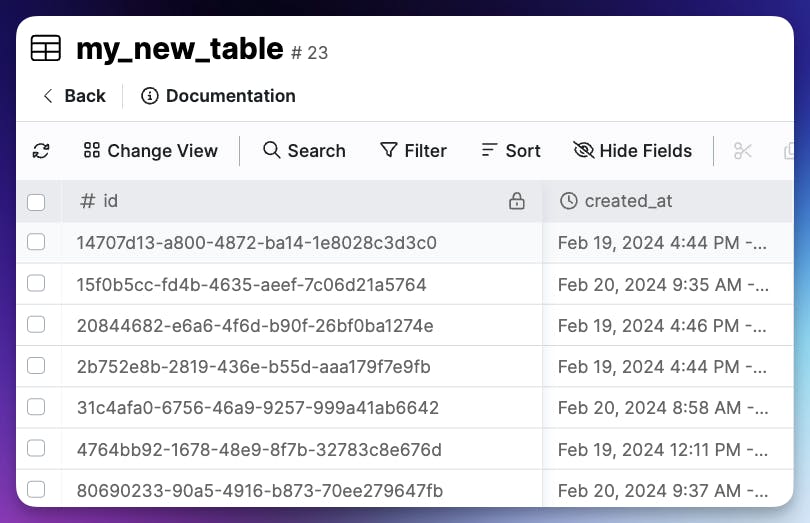Check the row starting with 14707d13

(x=36, y=242)
